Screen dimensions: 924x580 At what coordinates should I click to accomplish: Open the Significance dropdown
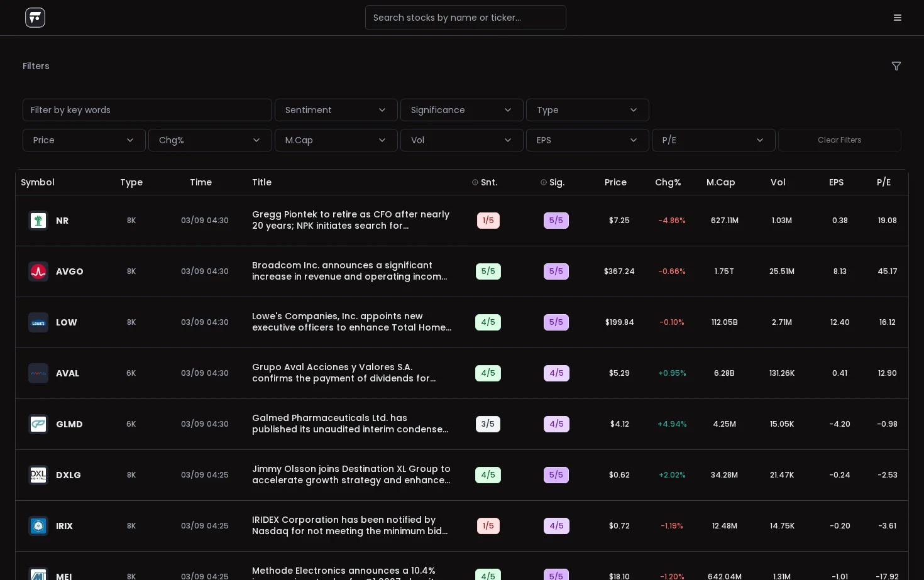click(x=462, y=110)
